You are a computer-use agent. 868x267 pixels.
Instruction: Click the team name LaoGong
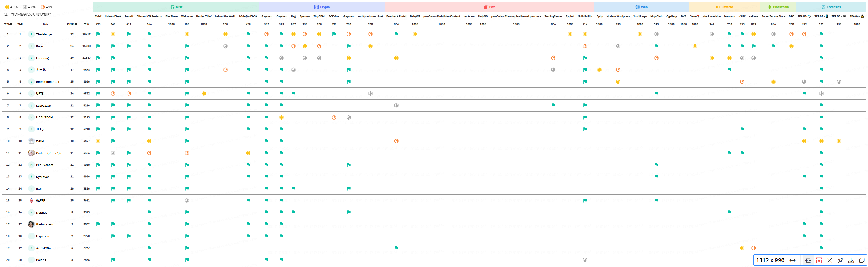click(x=42, y=58)
